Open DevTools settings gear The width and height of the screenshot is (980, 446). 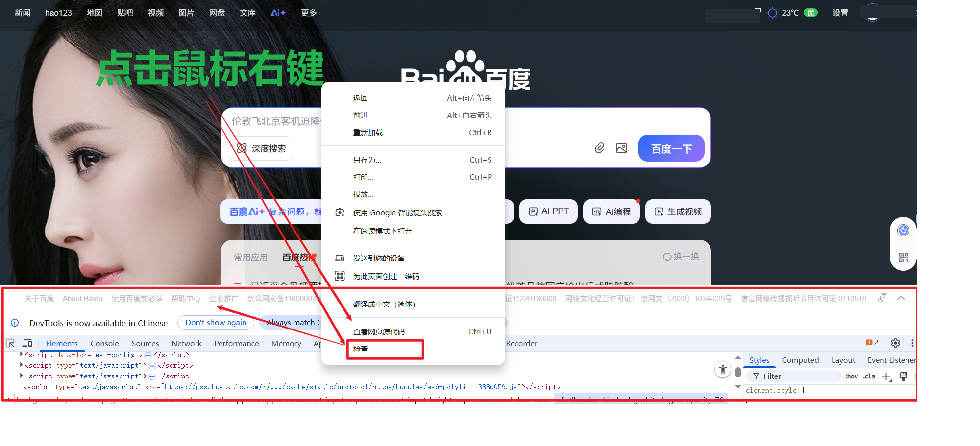895,343
